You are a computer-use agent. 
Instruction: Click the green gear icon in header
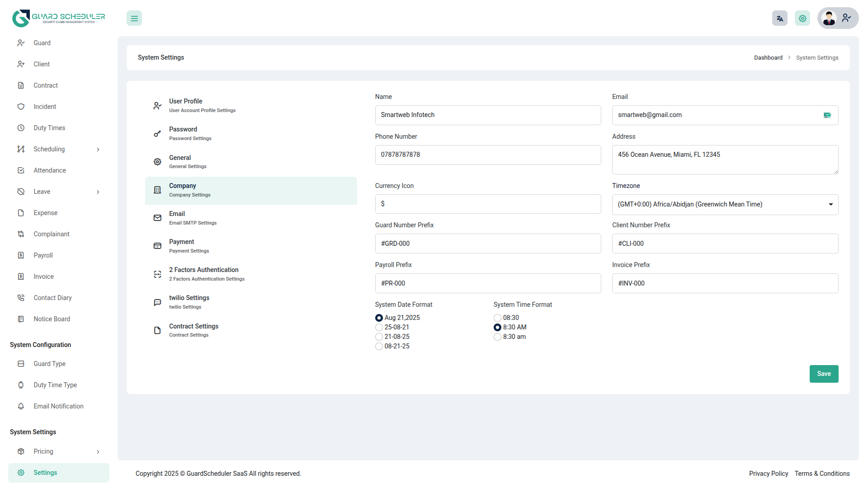(802, 19)
